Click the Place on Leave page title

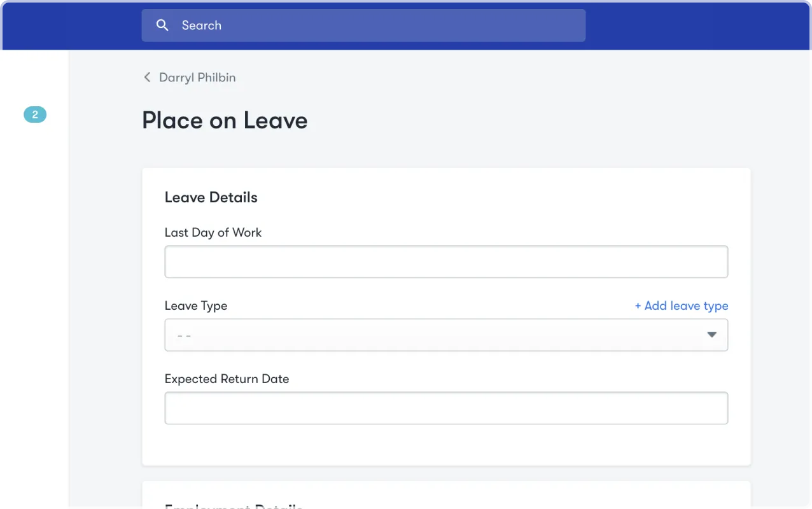tap(225, 120)
